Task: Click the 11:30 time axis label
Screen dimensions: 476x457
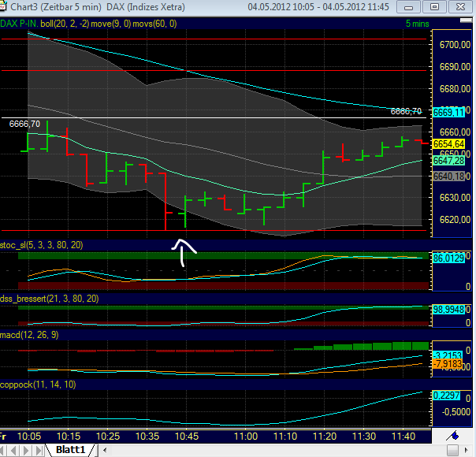Action: coord(364,437)
